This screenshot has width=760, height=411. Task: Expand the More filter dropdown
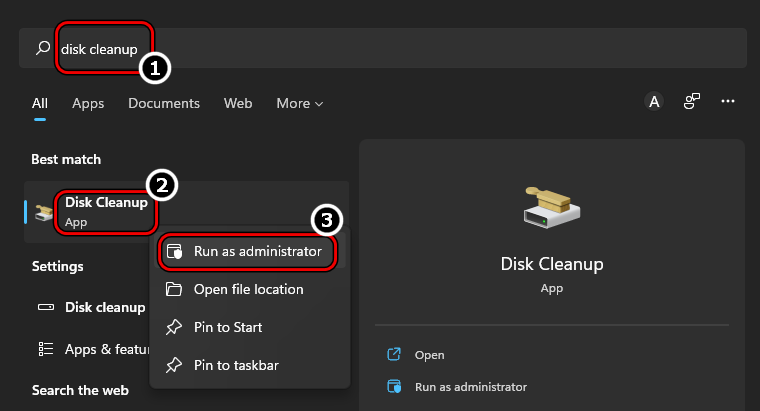point(300,103)
